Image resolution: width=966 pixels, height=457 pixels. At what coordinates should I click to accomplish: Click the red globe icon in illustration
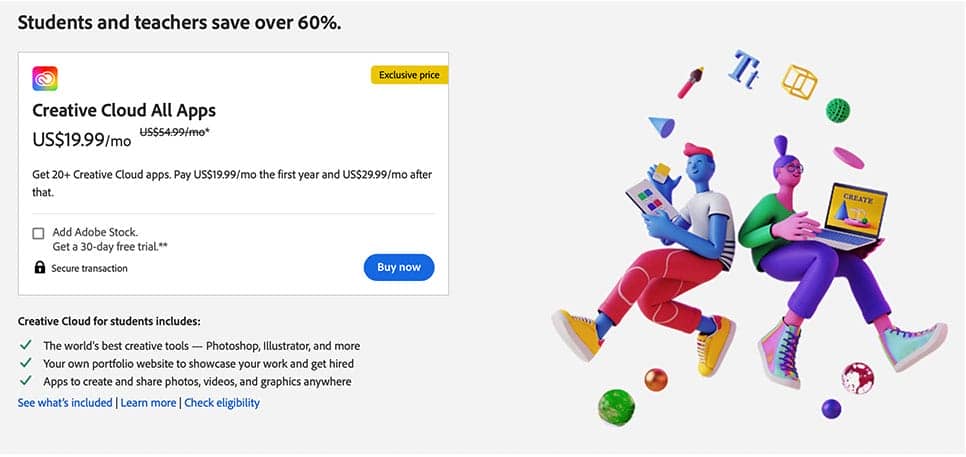click(857, 378)
